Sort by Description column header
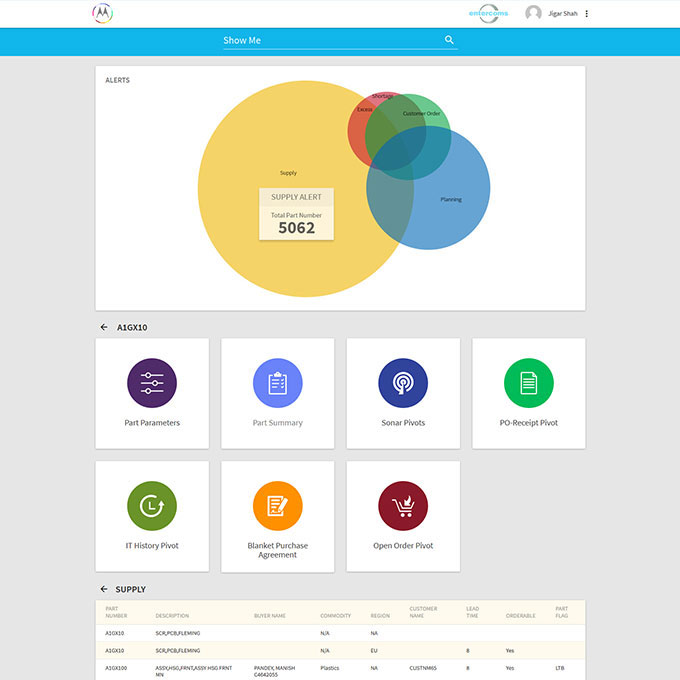The image size is (680, 680). [x=172, y=615]
